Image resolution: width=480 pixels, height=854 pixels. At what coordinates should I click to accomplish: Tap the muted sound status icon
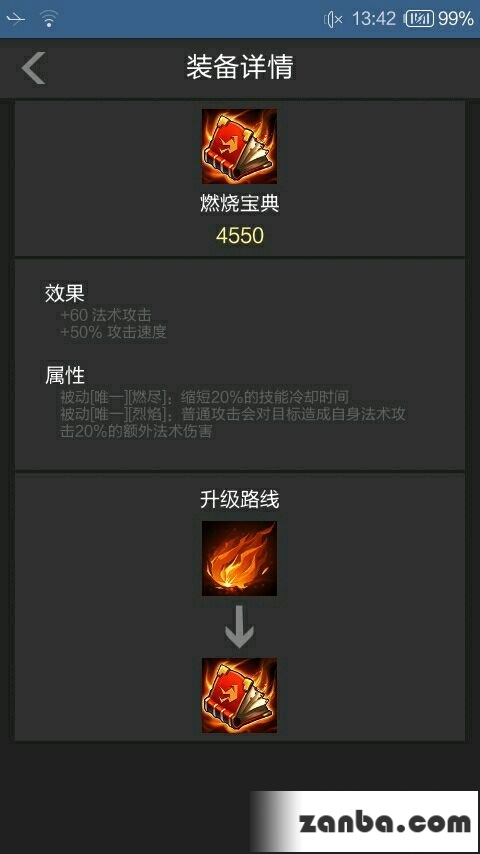point(333,20)
